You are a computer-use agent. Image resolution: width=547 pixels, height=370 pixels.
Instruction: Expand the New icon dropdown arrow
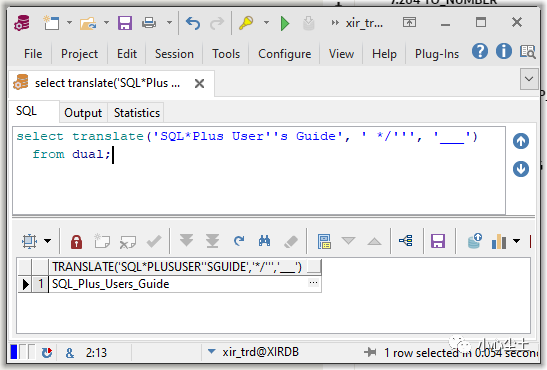(69, 23)
